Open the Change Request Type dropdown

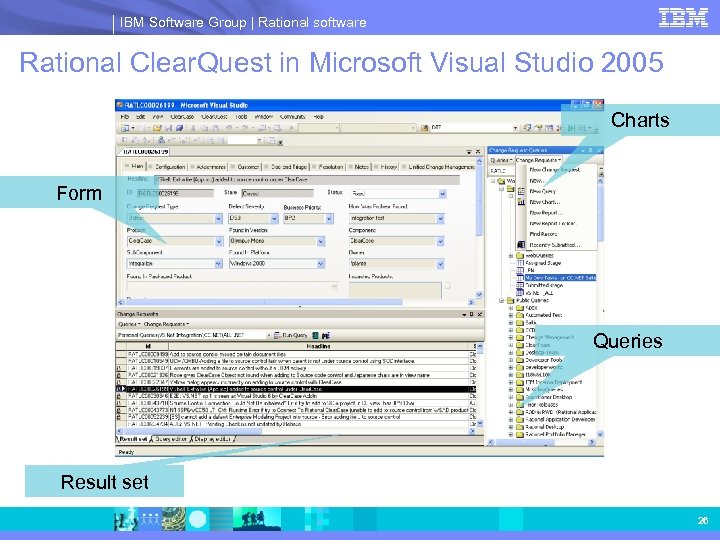pos(219,219)
